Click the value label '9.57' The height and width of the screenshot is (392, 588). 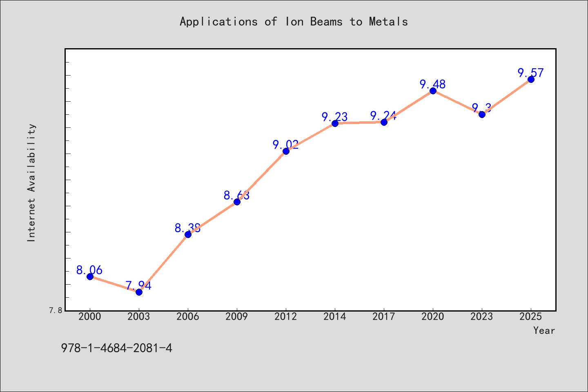click(531, 73)
